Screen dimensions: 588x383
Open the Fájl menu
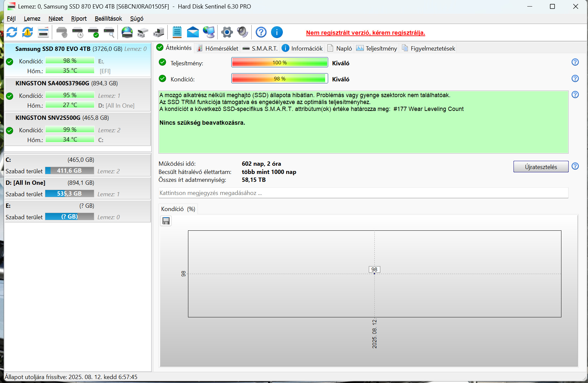click(11, 19)
